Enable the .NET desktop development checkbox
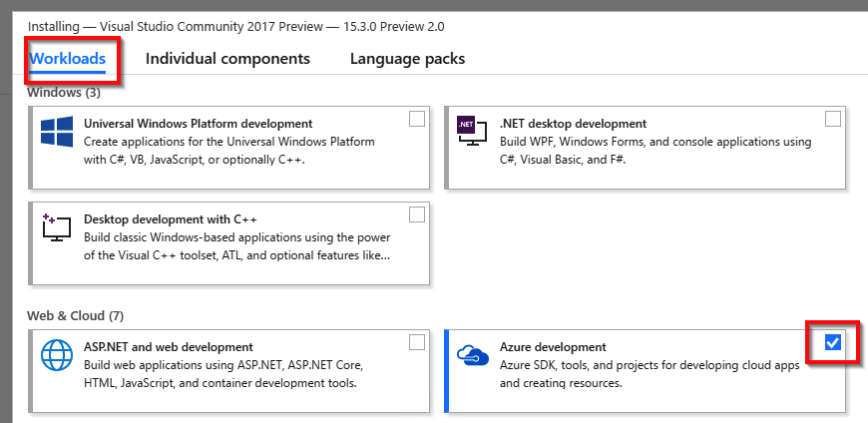The width and height of the screenshot is (868, 423). [x=833, y=119]
